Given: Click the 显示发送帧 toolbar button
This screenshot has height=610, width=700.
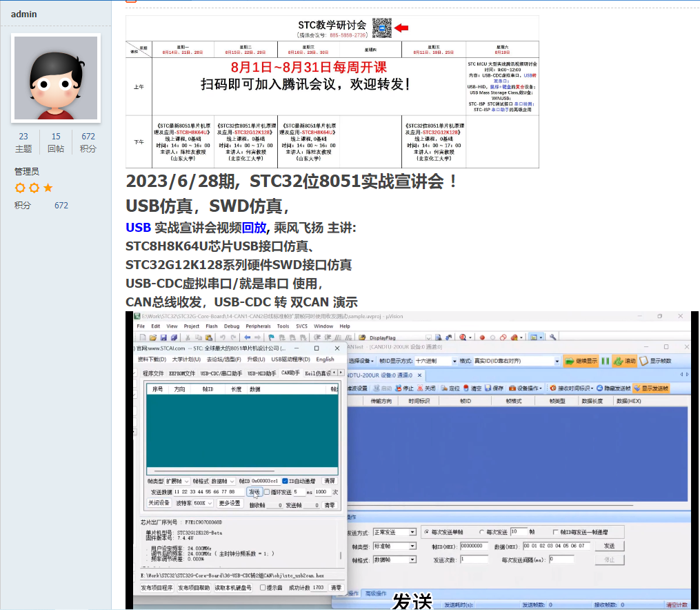Looking at the screenshot, I should pos(650,388).
